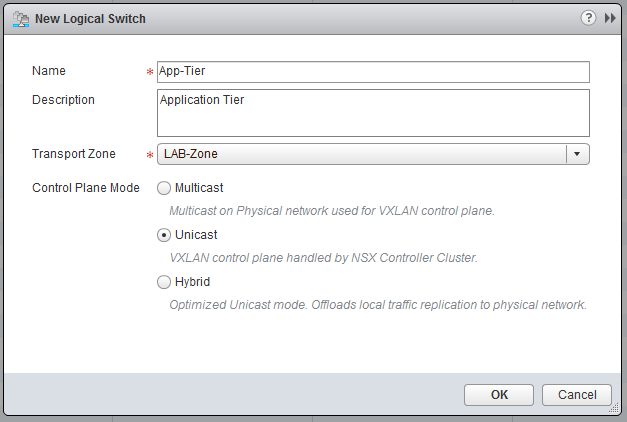The width and height of the screenshot is (627, 422).
Task: Click the double-arrow icon in the dialog header
Action: coord(610,18)
